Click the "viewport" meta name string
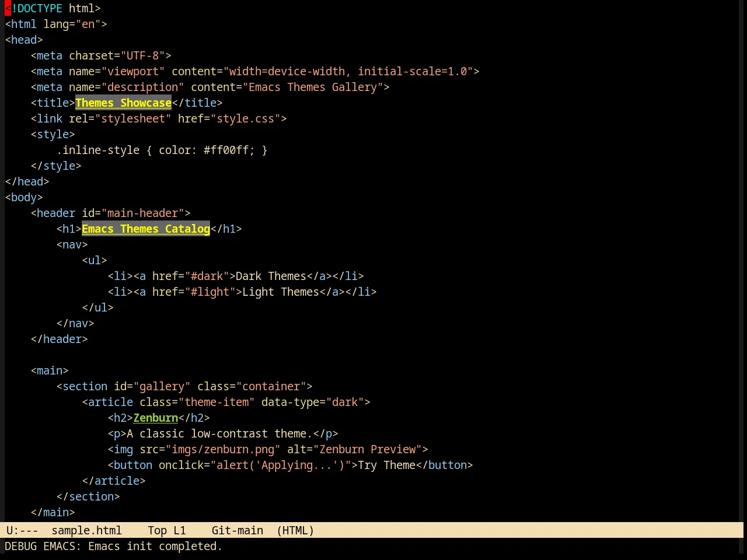This screenshot has width=747, height=560. 133,71
